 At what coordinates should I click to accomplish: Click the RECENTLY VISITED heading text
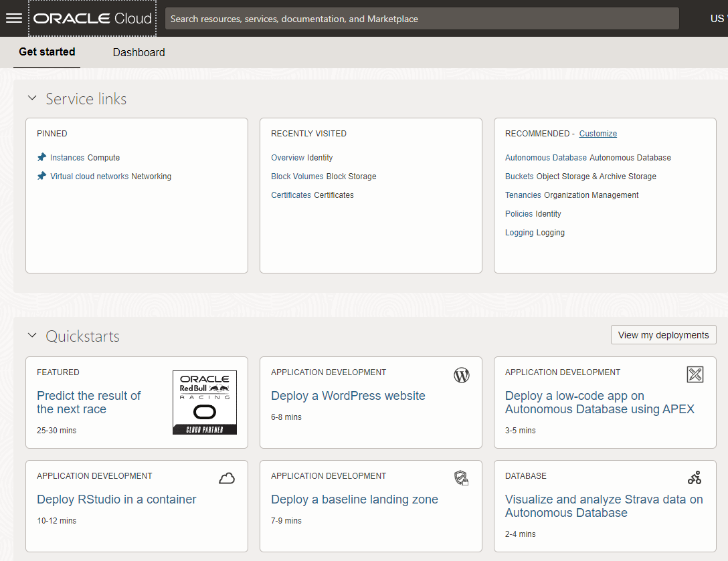[308, 134]
